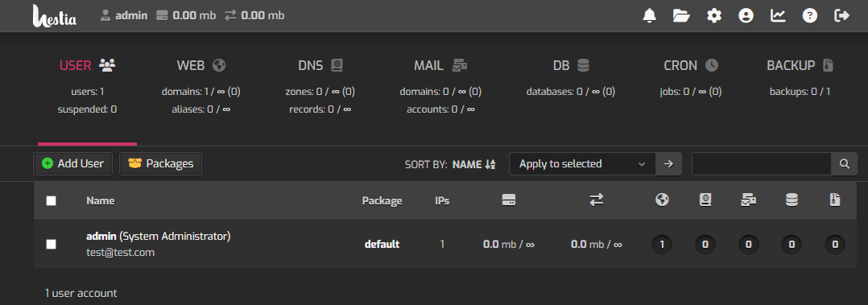The width and height of the screenshot is (868, 305).
Task: Click the backup archive column header icon
Action: pos(835,200)
